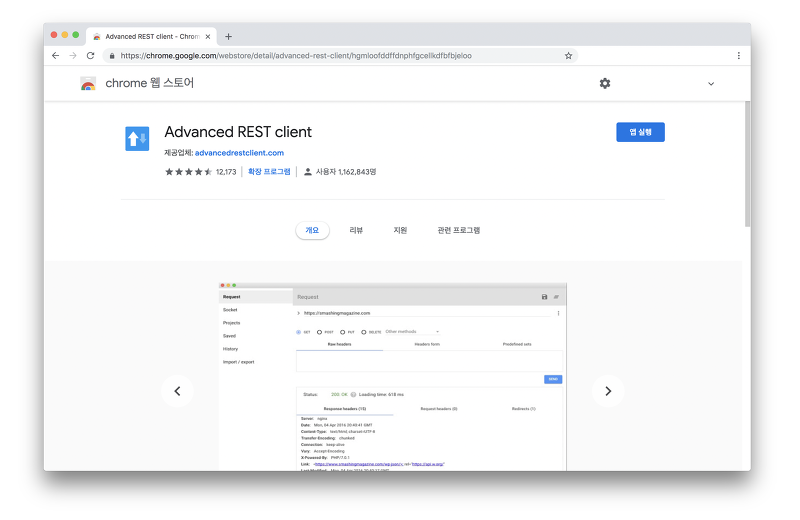800x520 pixels.
Task: Switch to the 지원 tab
Action: pos(400,230)
